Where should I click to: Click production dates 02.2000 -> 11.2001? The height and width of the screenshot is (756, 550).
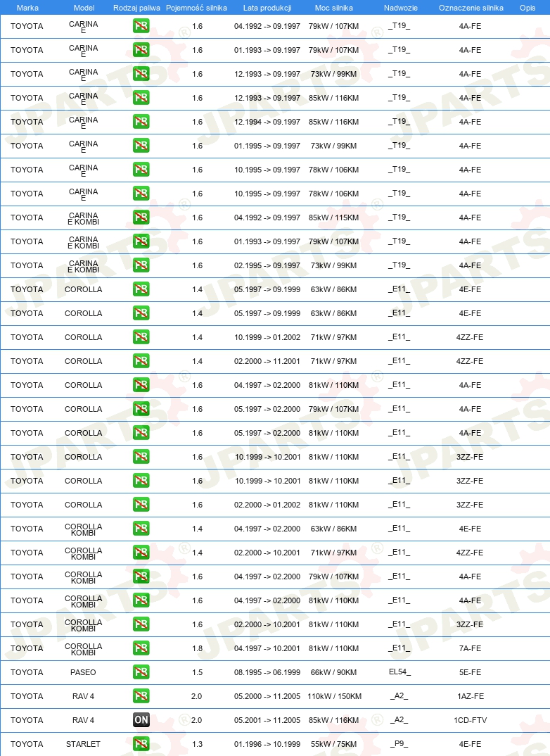(267, 361)
